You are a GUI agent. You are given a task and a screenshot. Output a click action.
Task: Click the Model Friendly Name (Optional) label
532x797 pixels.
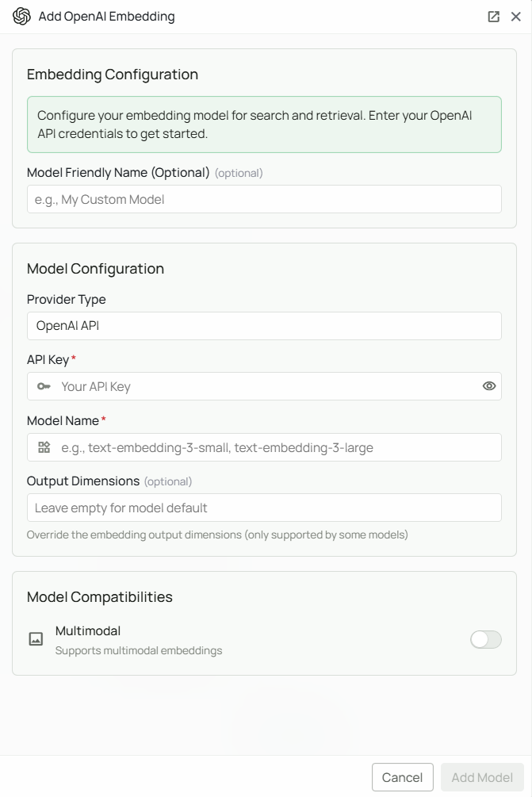click(118, 173)
